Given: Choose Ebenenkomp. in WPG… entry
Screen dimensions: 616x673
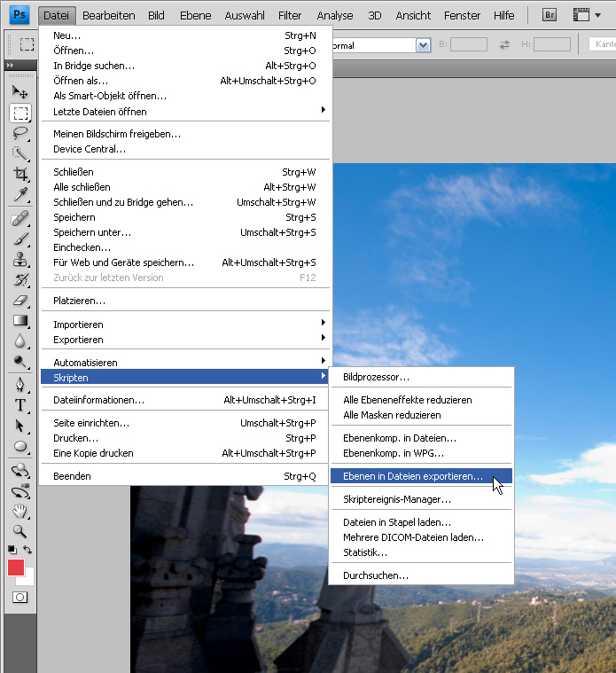Looking at the screenshot, I should coord(421,453).
